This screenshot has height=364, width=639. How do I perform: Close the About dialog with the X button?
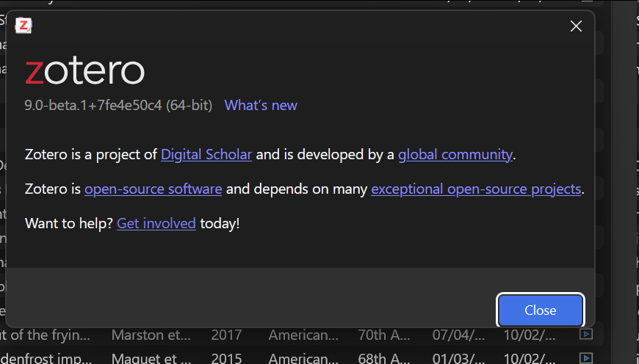[x=576, y=26]
